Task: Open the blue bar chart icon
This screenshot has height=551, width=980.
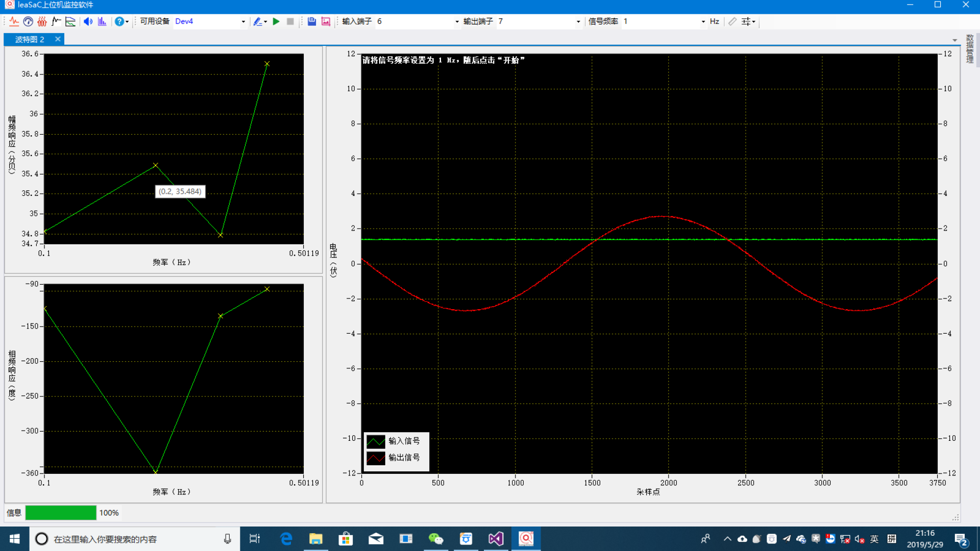Action: (102, 21)
